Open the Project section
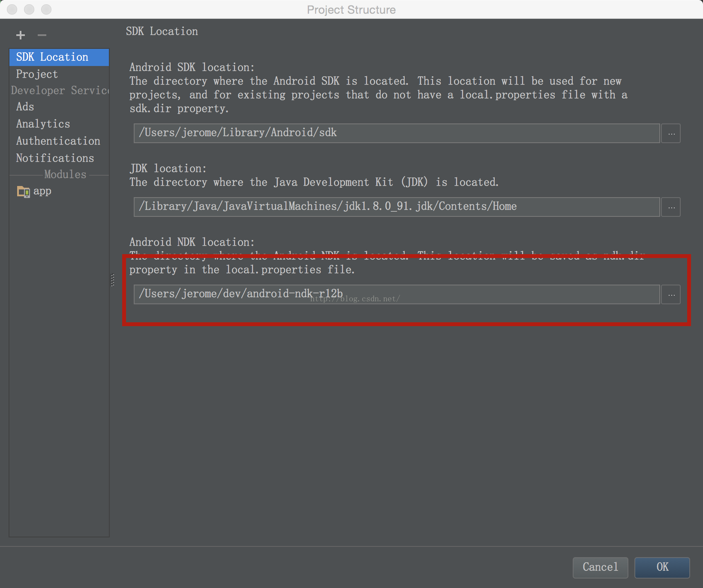703x588 pixels. pyautogui.click(x=37, y=74)
